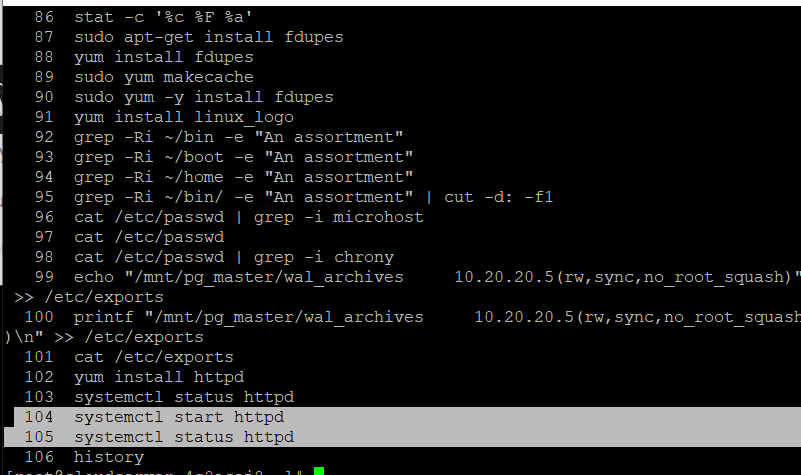Click line 94 grep ~/home command
Image resolution: width=801 pixels, height=475 pixels.
(243, 177)
